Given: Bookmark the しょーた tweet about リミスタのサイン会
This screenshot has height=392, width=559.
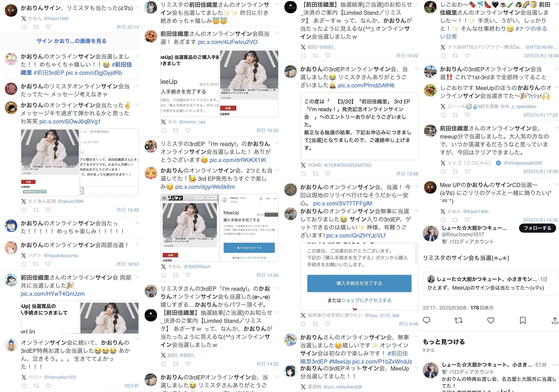Looking at the screenshot, I should click(523, 321).
